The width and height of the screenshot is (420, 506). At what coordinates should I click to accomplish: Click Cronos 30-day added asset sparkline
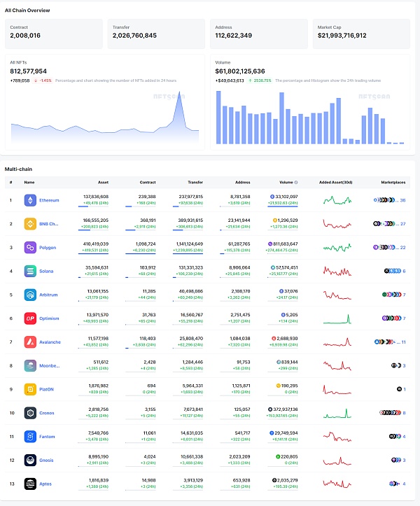tap(337, 413)
